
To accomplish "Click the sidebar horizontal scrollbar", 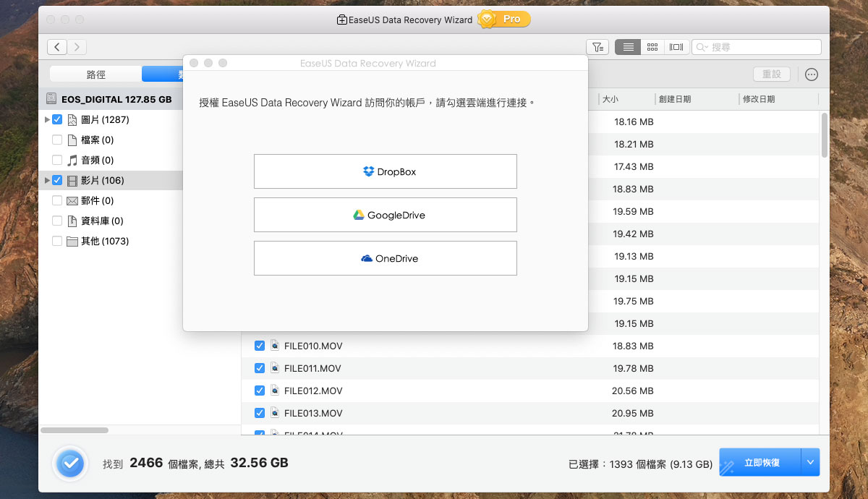I will [75, 430].
